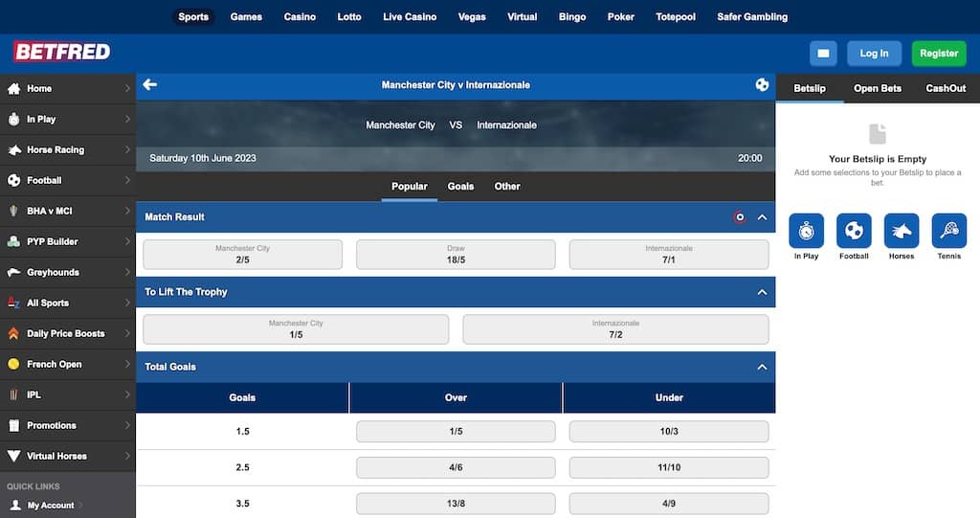Select Over 2.5 goals at 4/6
The height and width of the screenshot is (518, 980).
[x=456, y=467]
